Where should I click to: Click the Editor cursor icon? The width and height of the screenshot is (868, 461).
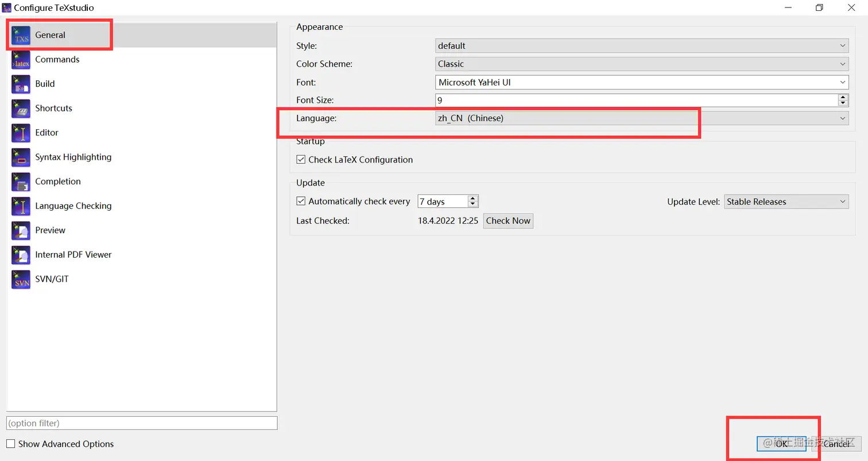pos(21,133)
